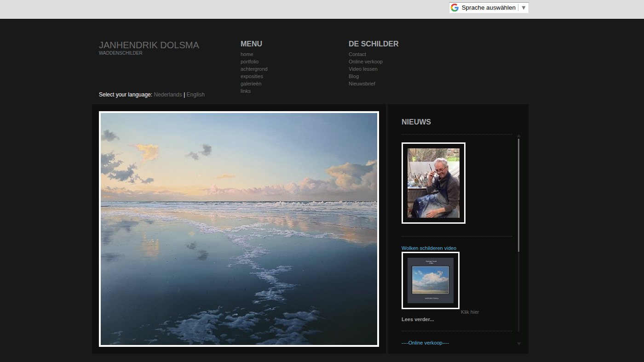Go to the 'portfolio' menu item
Image resolution: width=644 pixels, height=362 pixels.
(249, 62)
